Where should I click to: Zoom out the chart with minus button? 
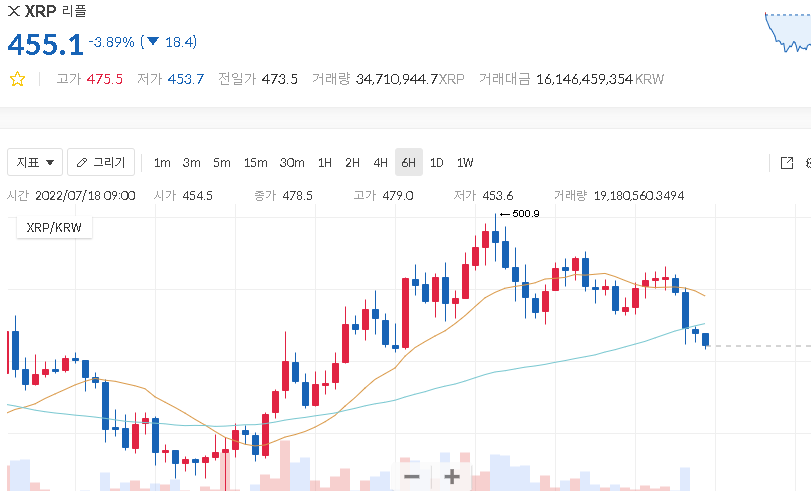pyautogui.click(x=412, y=476)
